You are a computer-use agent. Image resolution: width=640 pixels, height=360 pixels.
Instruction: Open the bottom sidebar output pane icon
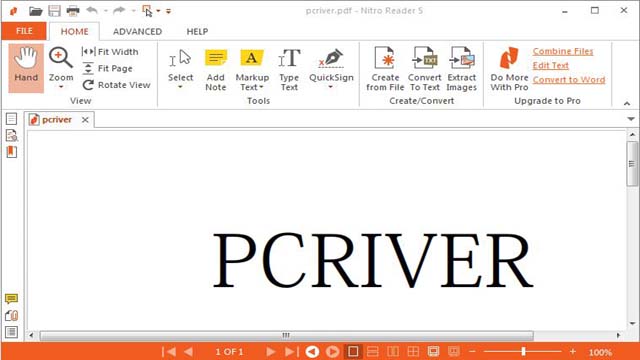11,332
